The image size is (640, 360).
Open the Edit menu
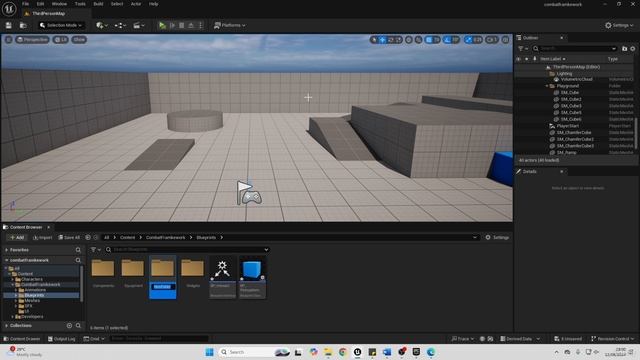point(40,4)
